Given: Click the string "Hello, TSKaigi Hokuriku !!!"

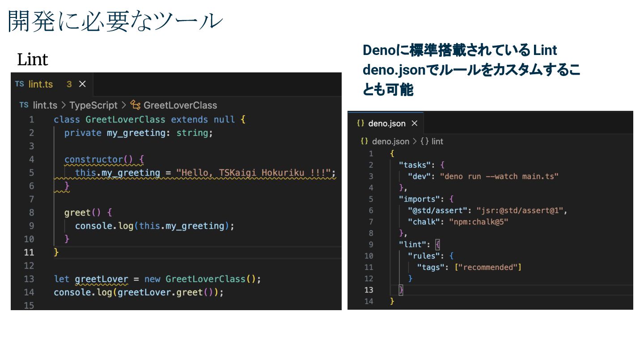Looking at the screenshot, I should [253, 173].
